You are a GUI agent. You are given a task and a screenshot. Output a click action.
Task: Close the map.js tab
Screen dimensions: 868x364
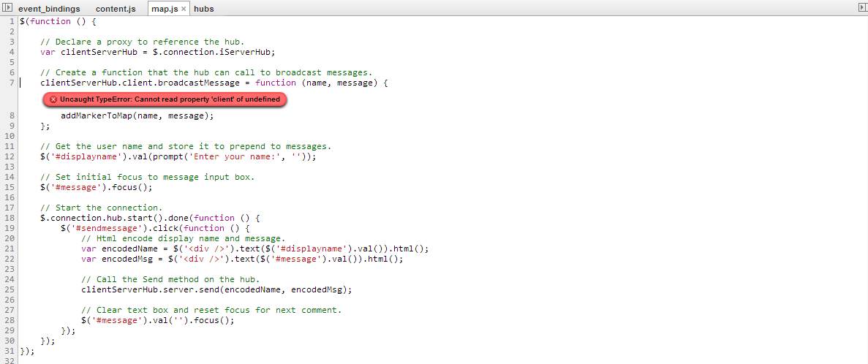[184, 9]
